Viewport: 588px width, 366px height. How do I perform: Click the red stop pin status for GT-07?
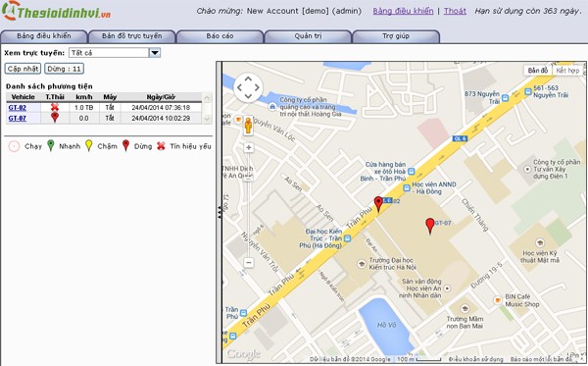[x=55, y=118]
